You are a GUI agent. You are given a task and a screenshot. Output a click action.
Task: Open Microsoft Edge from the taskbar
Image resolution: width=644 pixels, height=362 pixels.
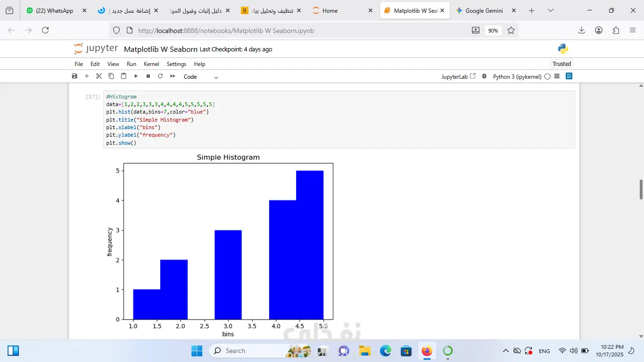[386, 351]
